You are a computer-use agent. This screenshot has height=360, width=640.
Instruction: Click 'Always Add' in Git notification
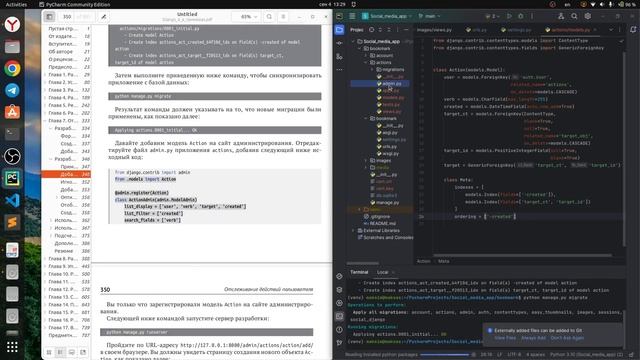(533, 338)
